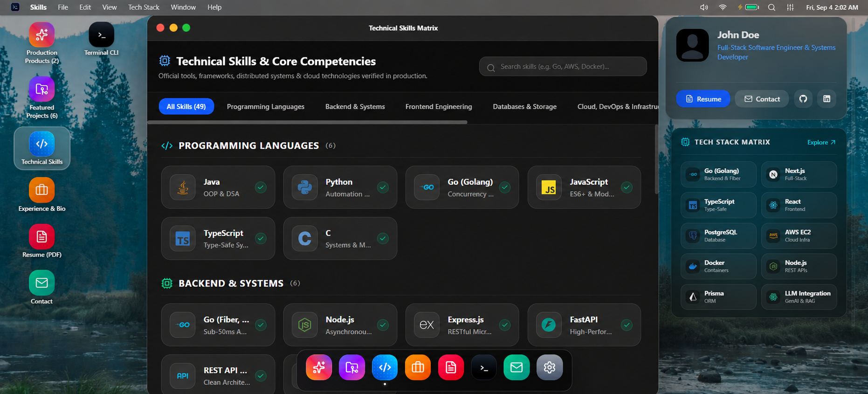This screenshot has height=394, width=868.
Task: Click the blue Resume button
Action: click(703, 99)
